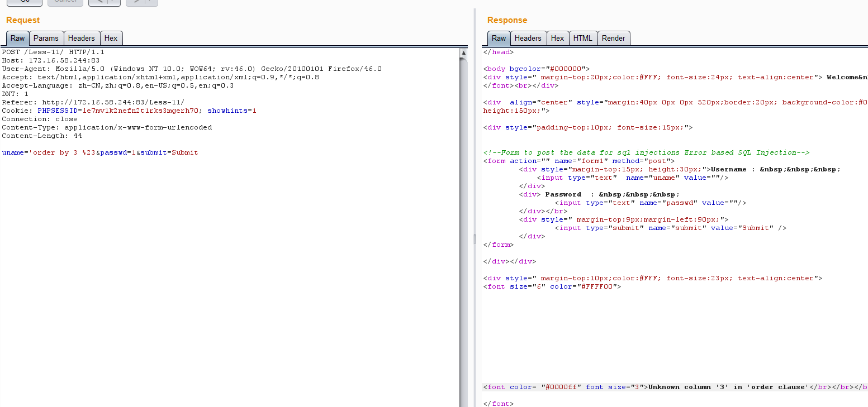Image resolution: width=868 pixels, height=407 pixels.
Task: Open the Request Hex tab
Action: 111,38
